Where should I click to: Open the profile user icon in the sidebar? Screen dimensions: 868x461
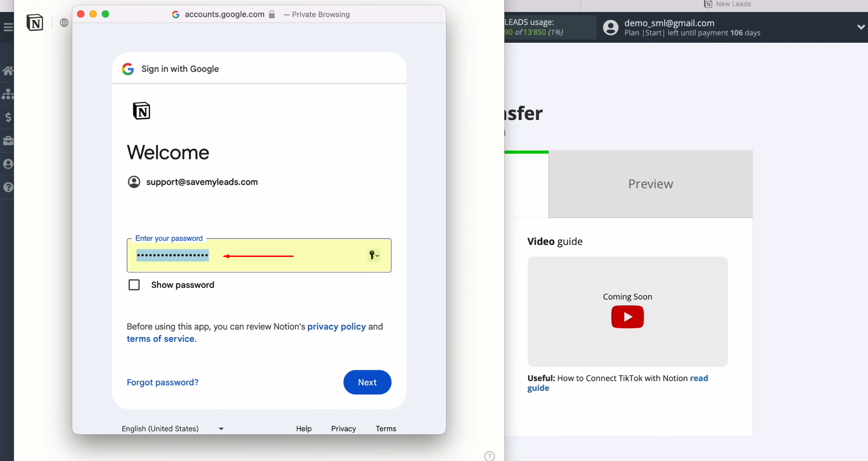click(8, 164)
